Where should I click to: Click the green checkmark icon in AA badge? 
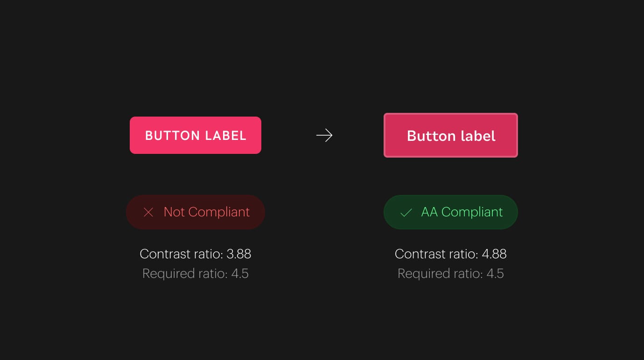[x=406, y=213]
